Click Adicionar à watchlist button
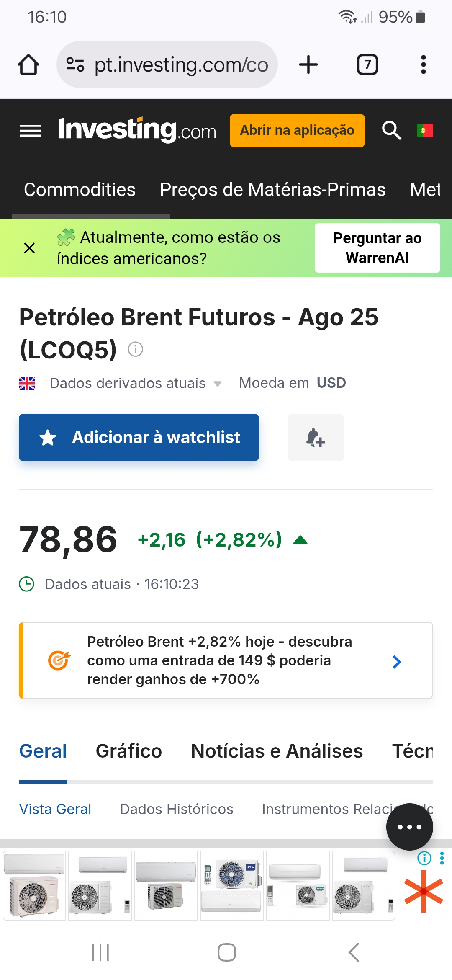The image size is (452, 980). [x=139, y=438]
